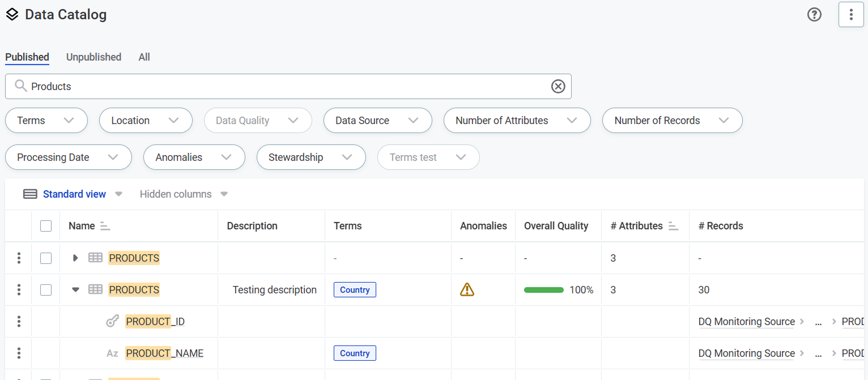Click the key icon beside PRODUCT_ID
This screenshot has width=868, height=380.
click(112, 322)
